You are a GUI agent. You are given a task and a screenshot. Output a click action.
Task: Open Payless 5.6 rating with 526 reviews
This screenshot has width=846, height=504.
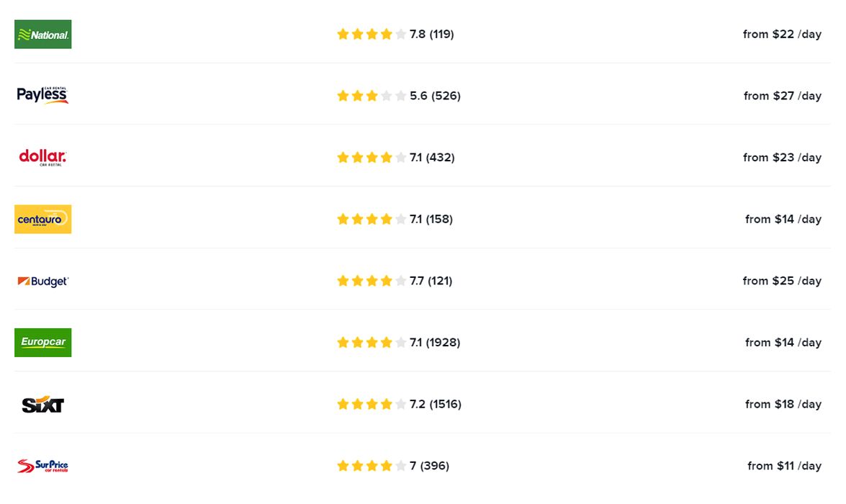[x=435, y=96]
